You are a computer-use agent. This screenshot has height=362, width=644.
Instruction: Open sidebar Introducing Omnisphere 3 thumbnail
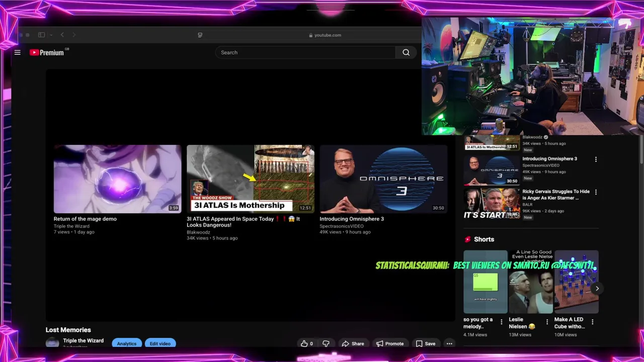[492, 170]
